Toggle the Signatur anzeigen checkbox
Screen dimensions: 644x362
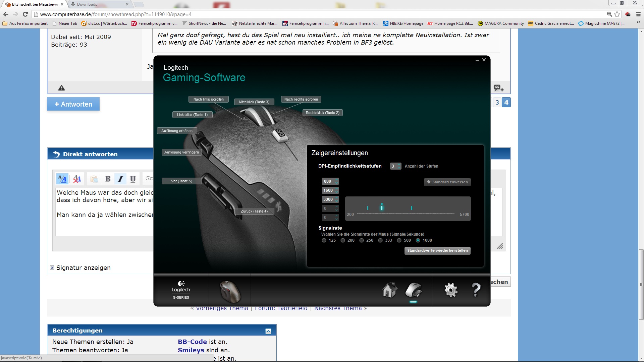point(52,267)
